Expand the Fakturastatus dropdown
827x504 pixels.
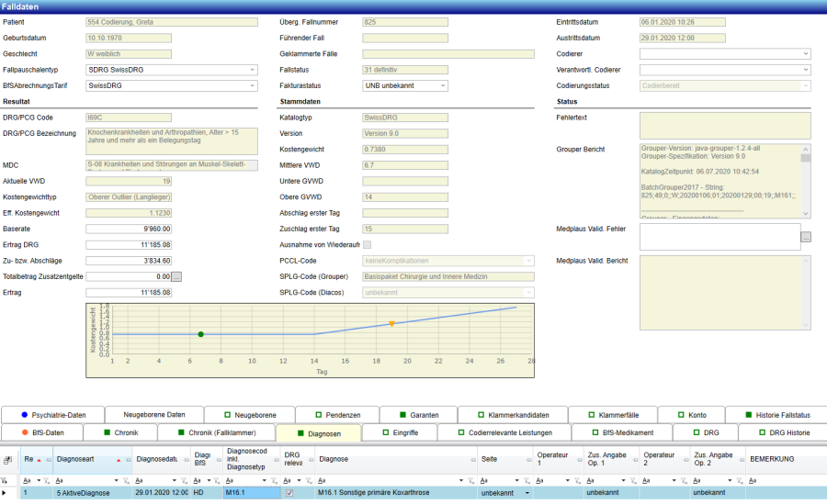click(442, 85)
